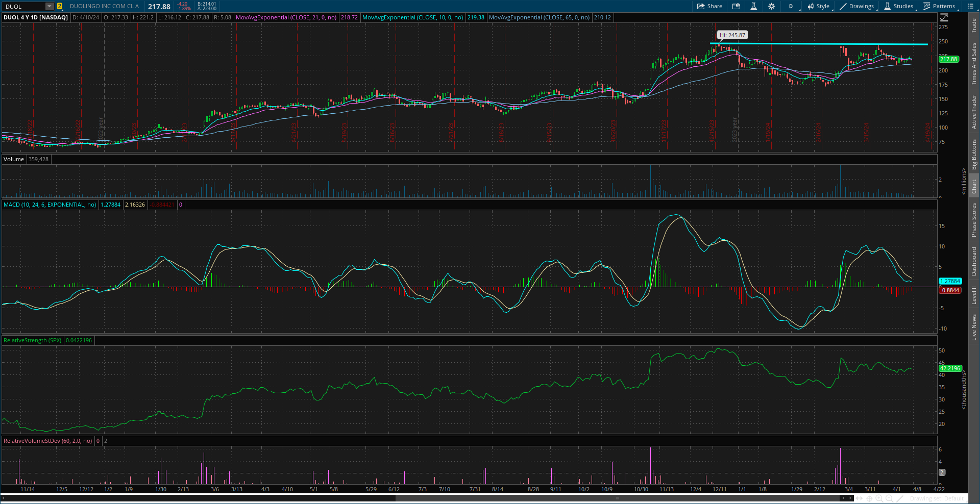The height and width of the screenshot is (504, 980).
Task: Open the Times And Sales tab
Action: [974, 64]
